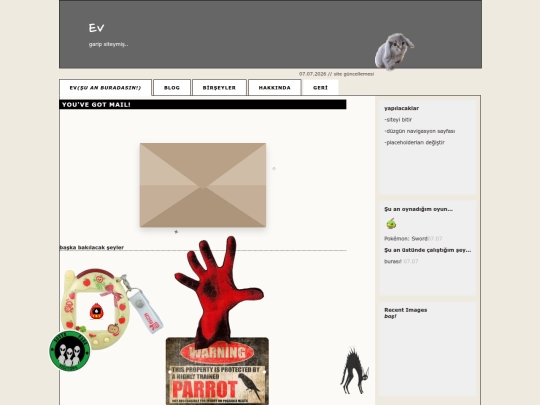Click the '-siteyi bitir' item
Screen dimensions: 540x405
tap(398, 120)
